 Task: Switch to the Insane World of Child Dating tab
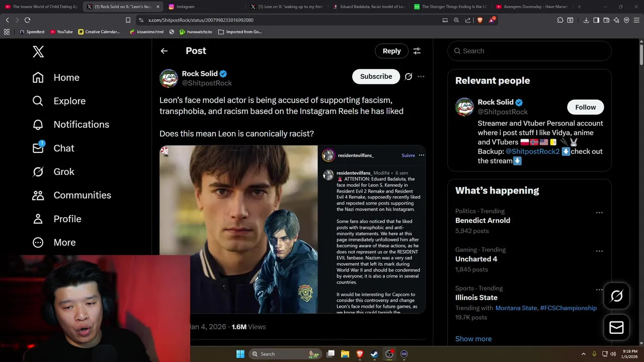[x=41, y=7]
